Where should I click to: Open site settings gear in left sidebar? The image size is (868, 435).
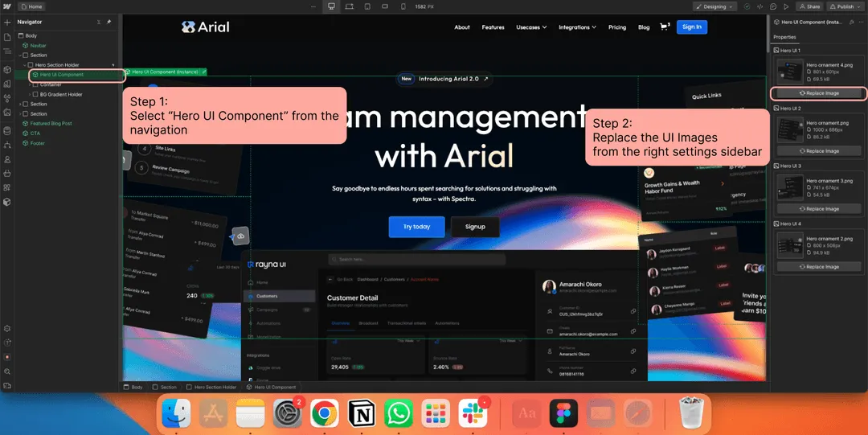pyautogui.click(x=6, y=329)
